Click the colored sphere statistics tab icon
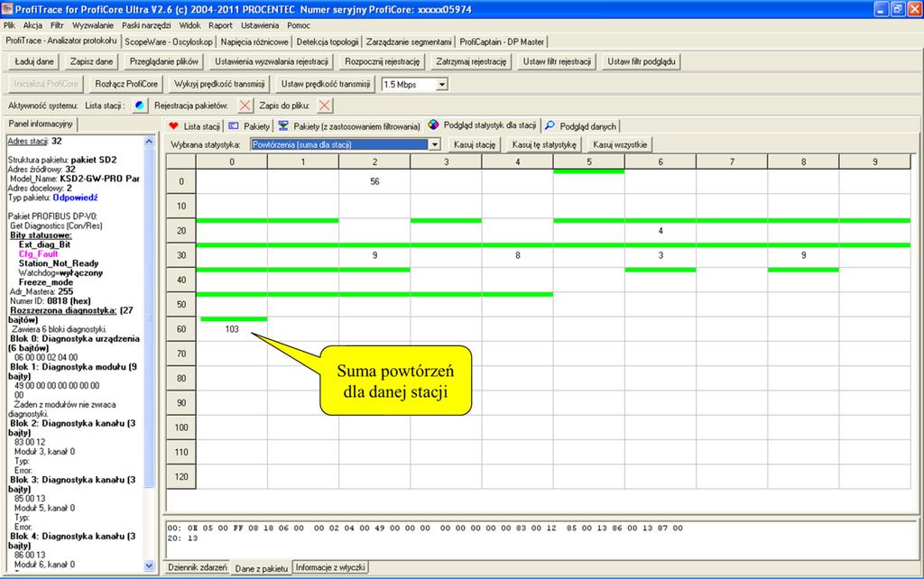This screenshot has height=579, width=924. pyautogui.click(x=433, y=124)
